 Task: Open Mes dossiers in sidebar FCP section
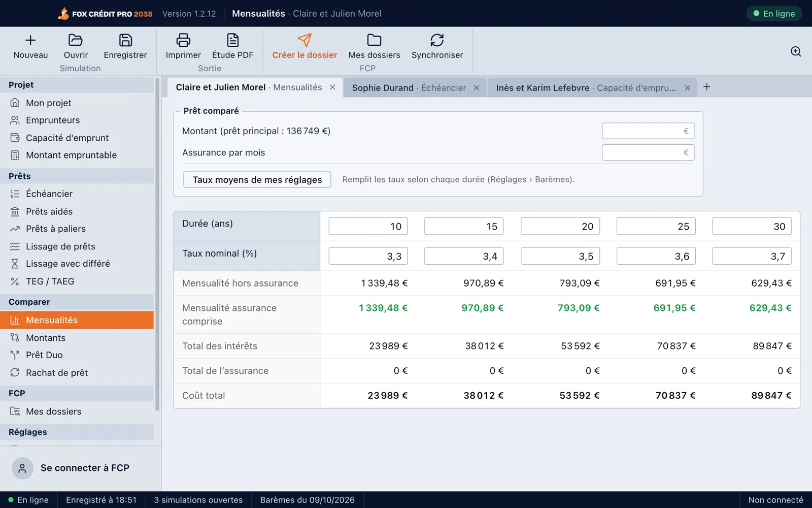[x=77, y=411]
